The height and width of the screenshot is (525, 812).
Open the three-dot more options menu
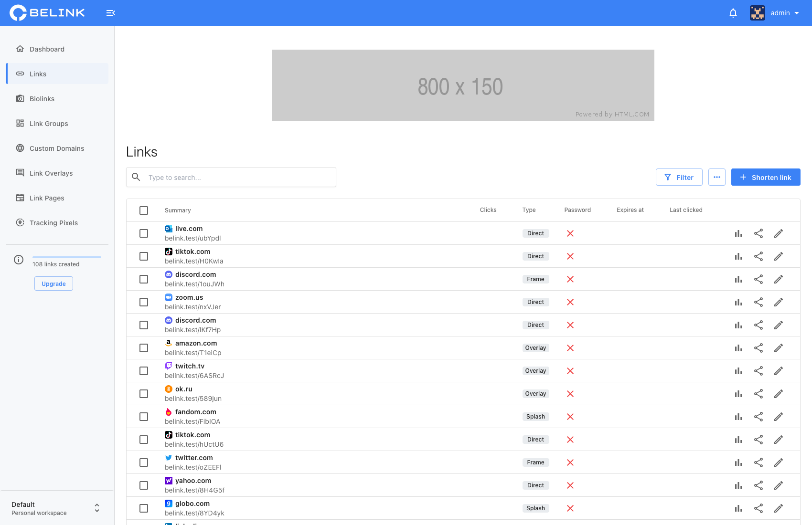[717, 177]
